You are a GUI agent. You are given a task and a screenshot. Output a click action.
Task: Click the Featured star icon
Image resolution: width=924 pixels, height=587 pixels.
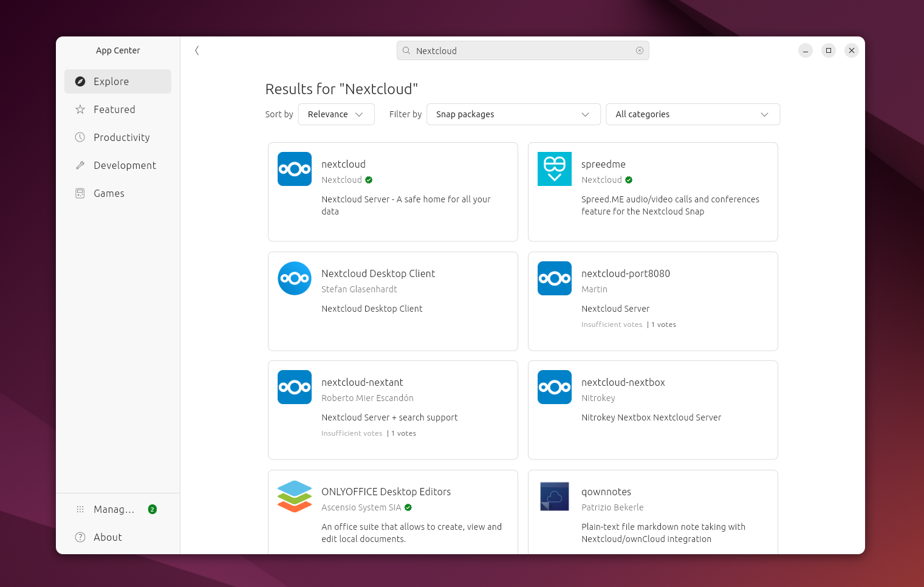pyautogui.click(x=80, y=109)
